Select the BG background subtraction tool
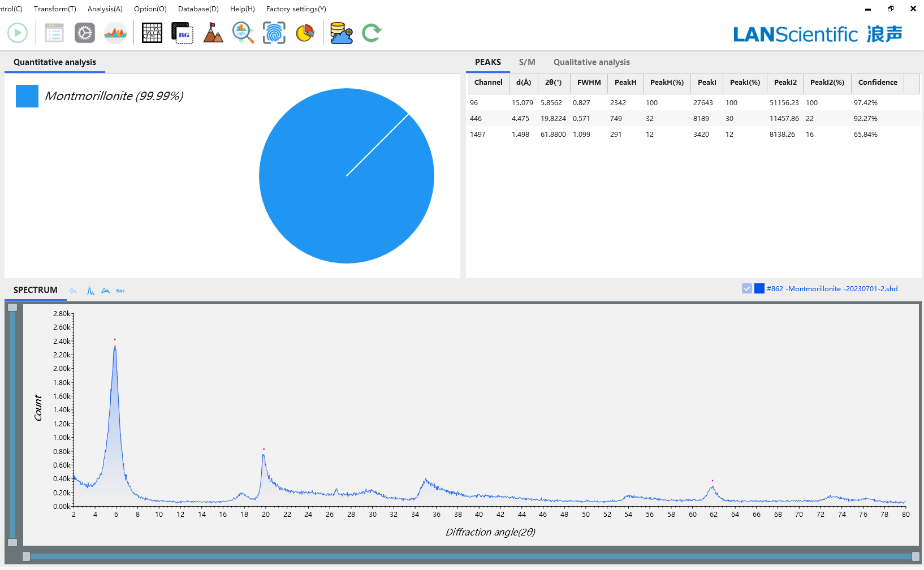This screenshot has height=570, width=924. (182, 33)
